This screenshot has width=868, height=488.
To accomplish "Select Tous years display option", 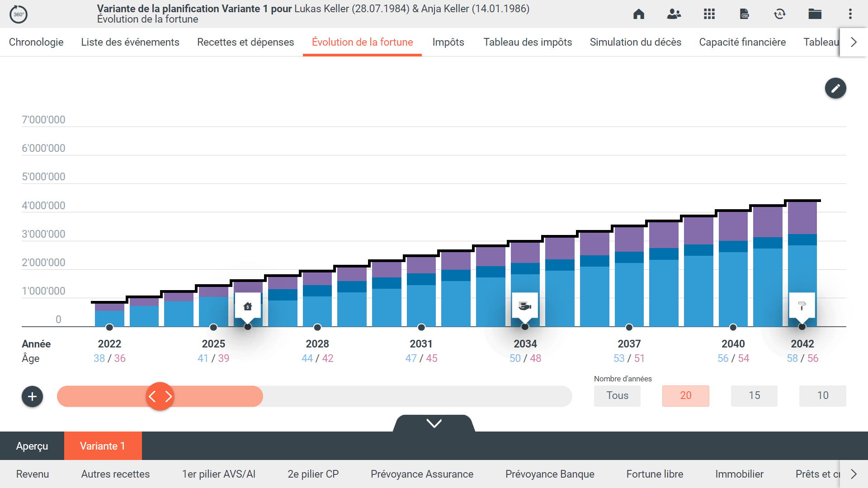I will (x=617, y=395).
